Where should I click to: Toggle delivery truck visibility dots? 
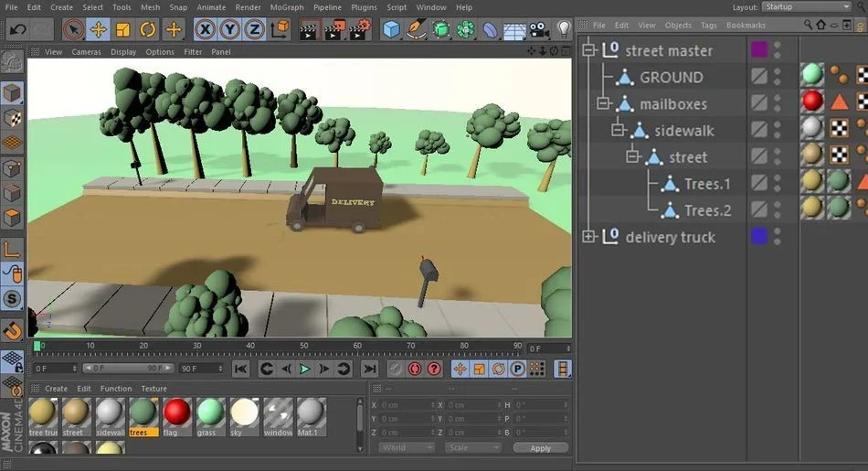click(778, 236)
